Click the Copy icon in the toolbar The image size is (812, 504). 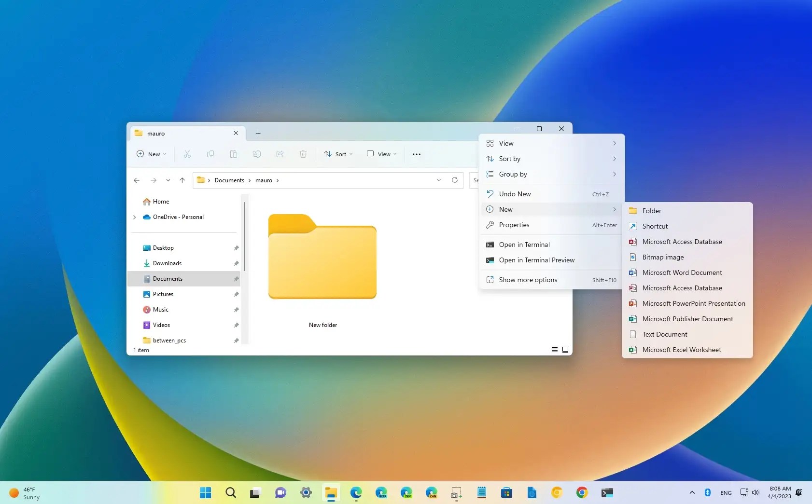click(x=210, y=154)
